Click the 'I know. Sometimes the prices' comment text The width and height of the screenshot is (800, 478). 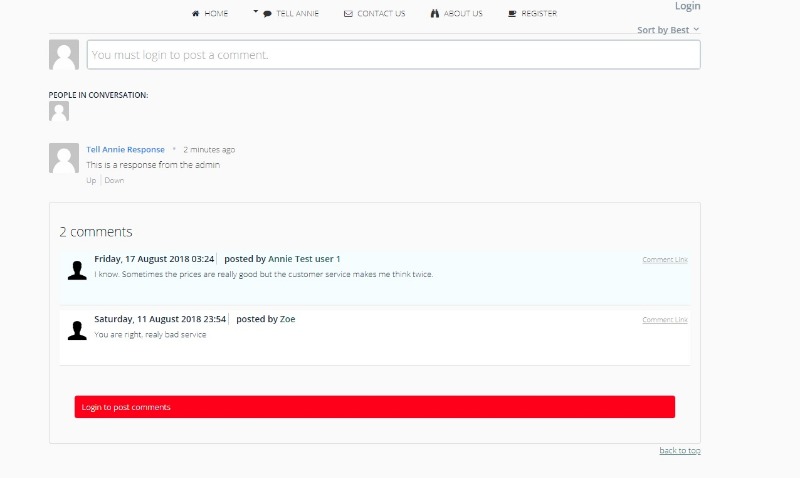point(264,274)
